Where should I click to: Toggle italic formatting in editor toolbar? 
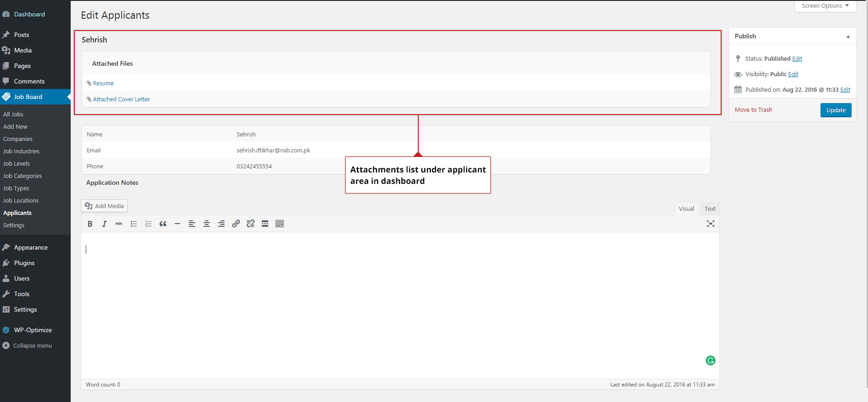click(x=104, y=224)
